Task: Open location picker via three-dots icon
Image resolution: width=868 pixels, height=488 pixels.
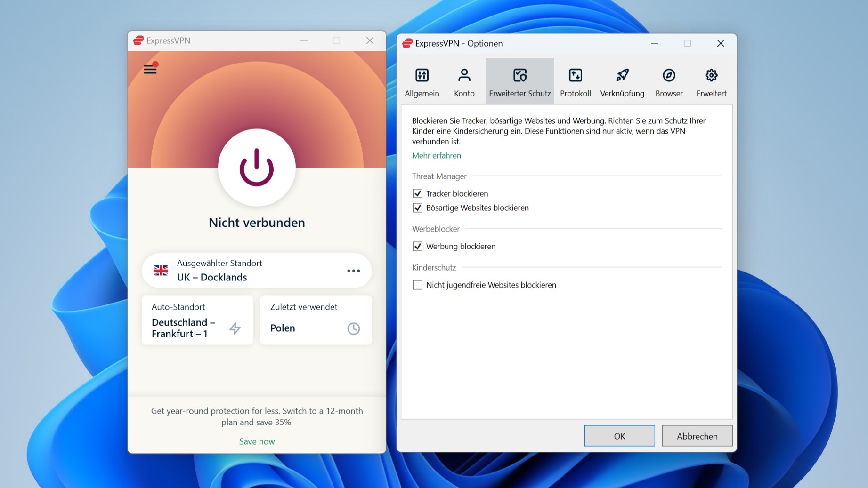Action: coord(353,271)
